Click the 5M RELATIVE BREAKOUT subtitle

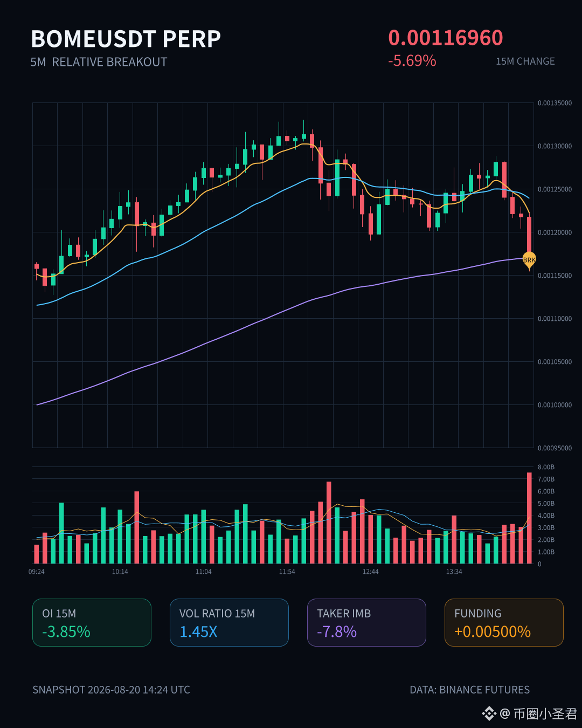(99, 62)
